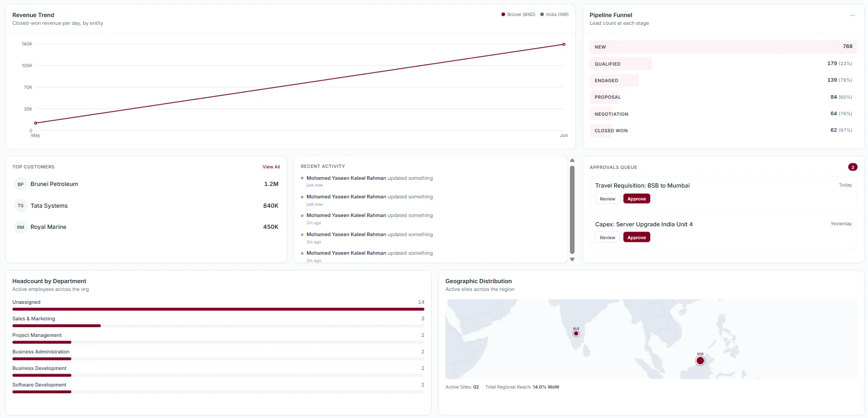Open the Pipeline Funnel options ellipsis menu

(852, 15)
